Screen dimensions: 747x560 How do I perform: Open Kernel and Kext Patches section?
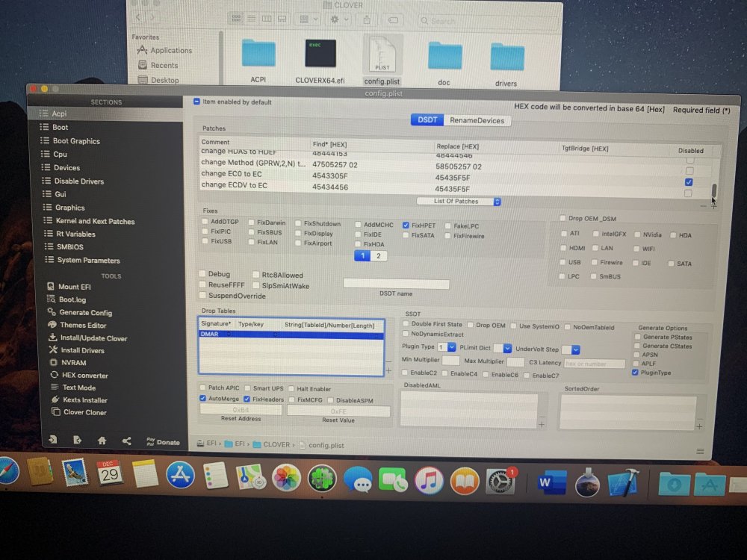tap(94, 221)
